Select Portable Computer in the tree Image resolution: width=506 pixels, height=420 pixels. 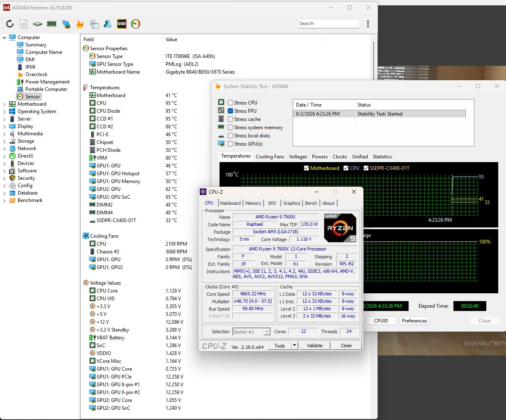click(46, 89)
